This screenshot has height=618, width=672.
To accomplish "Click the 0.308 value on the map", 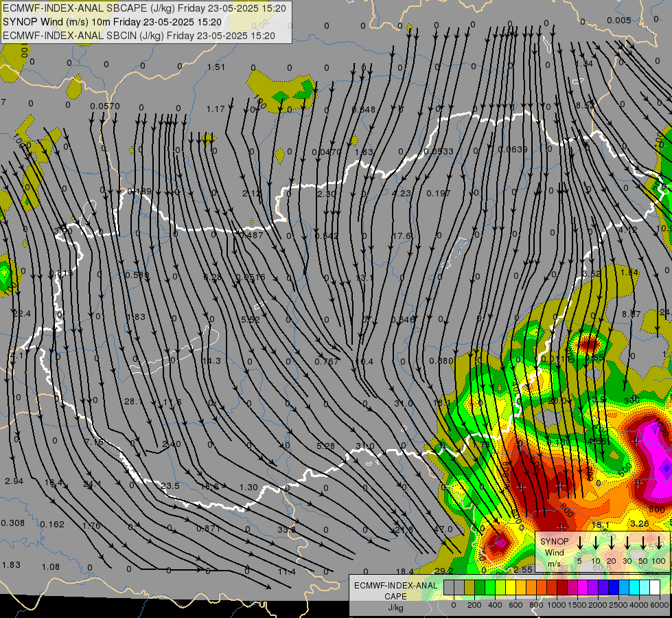I will coord(13,523).
